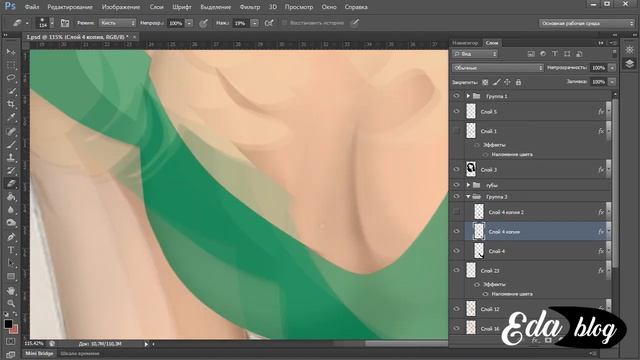Hide the губы group
640x360 pixels.
[x=456, y=185]
